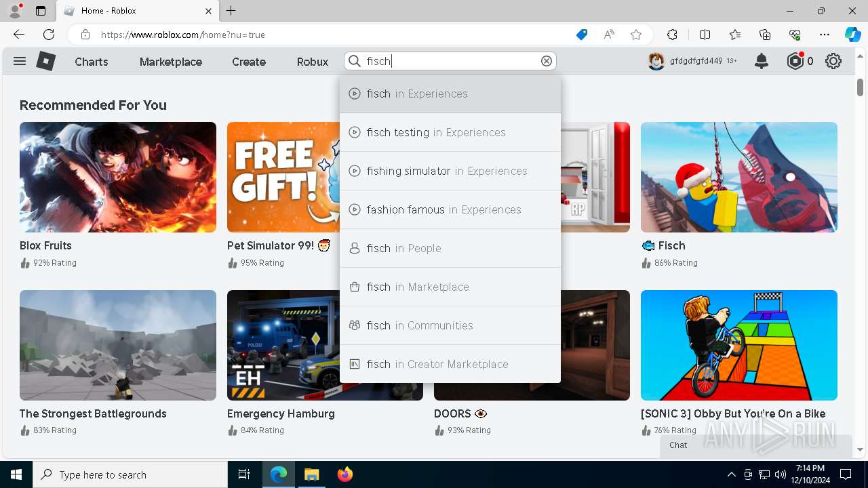Toggle the Read aloud icon
The height and width of the screenshot is (488, 868).
(609, 35)
